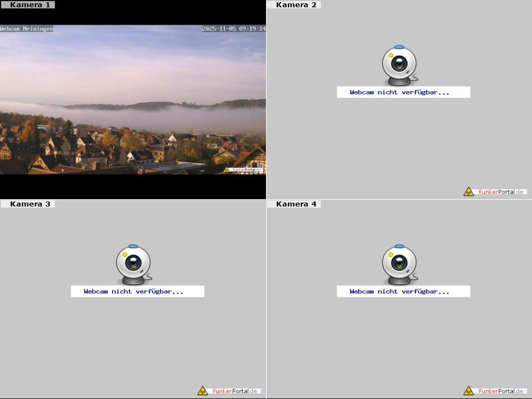Click the webcam placeholder icon in Kamera 4

399,264
